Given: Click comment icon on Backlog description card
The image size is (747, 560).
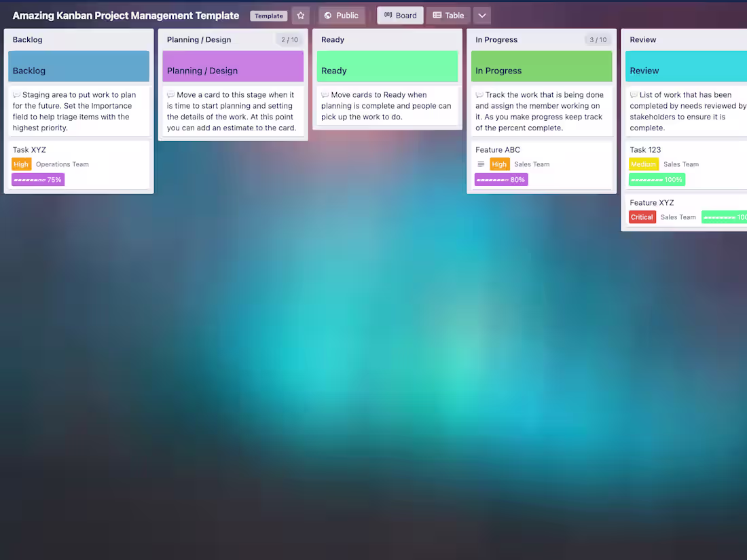Looking at the screenshot, I should pos(17,95).
